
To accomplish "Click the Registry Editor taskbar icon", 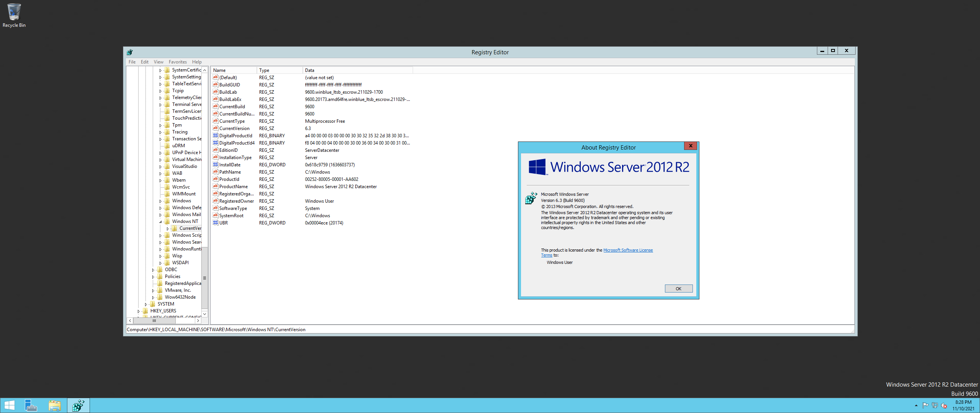I will click(78, 405).
